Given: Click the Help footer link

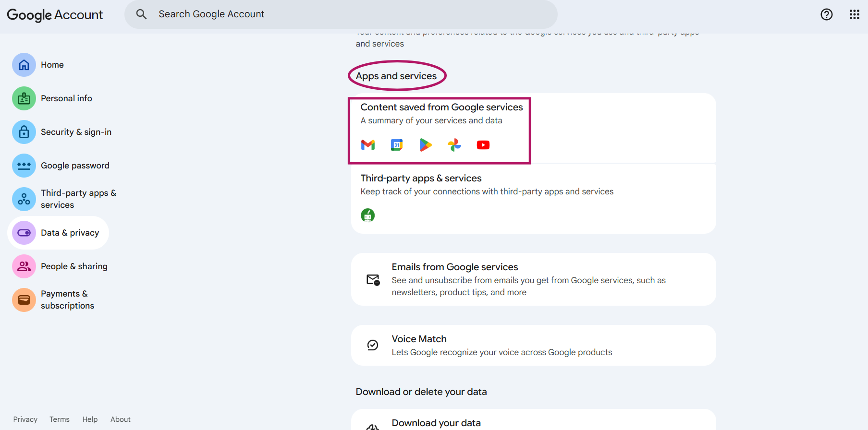Looking at the screenshot, I should coord(90,419).
